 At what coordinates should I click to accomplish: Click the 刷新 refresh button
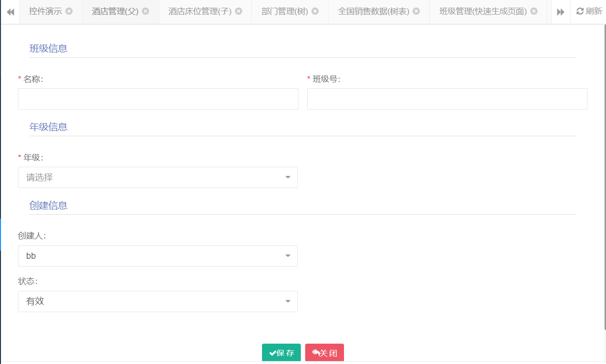click(589, 11)
